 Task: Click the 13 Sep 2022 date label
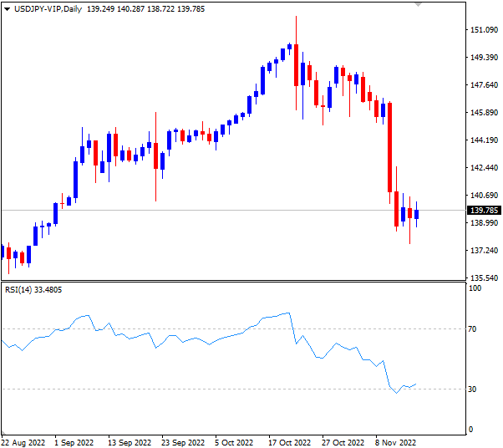click(x=130, y=443)
